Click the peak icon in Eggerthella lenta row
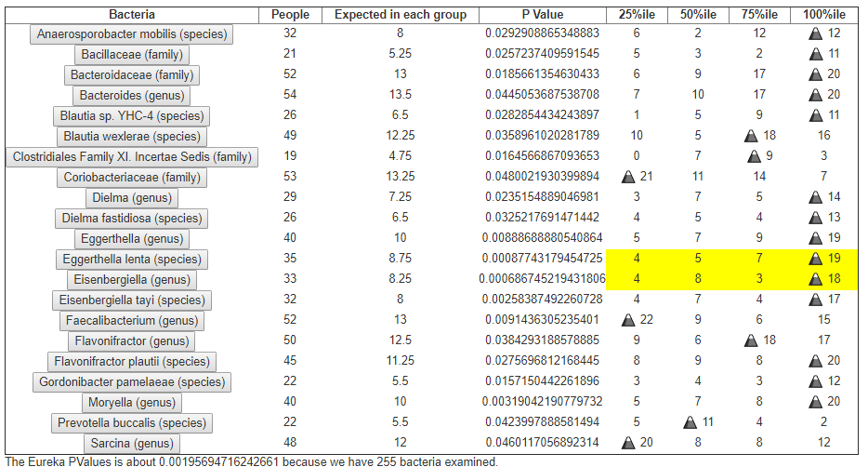The width and height of the screenshot is (868, 467). [x=814, y=259]
